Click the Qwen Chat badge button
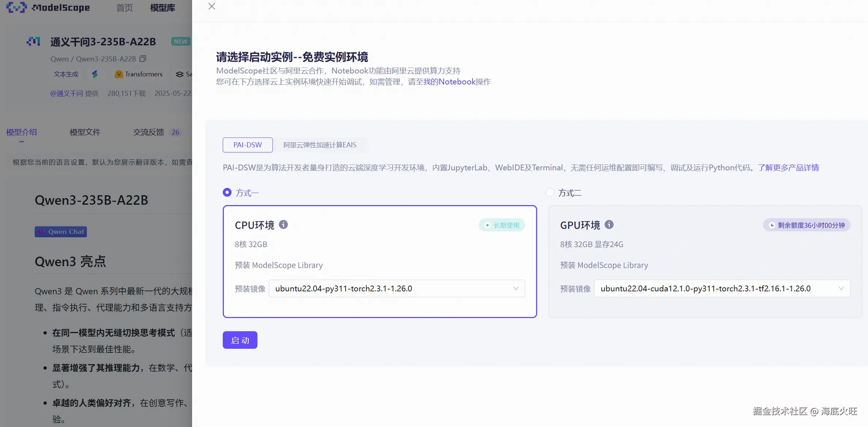This screenshot has width=868, height=427. 61,232
